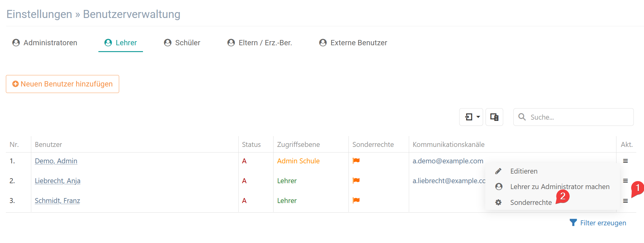Open actions menu for Schmidt, Franz row
This screenshot has height=243, width=644.
(625, 201)
